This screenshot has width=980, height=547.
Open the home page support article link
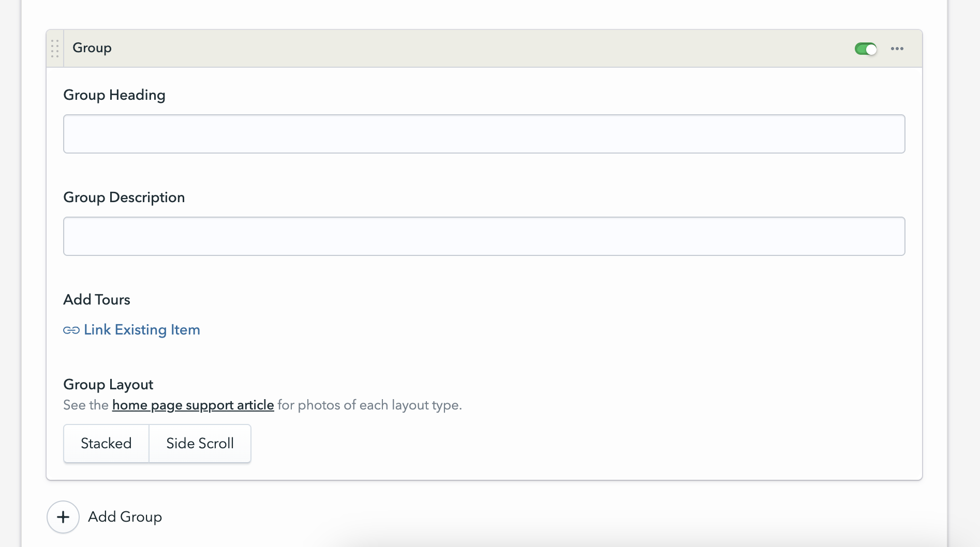point(192,405)
